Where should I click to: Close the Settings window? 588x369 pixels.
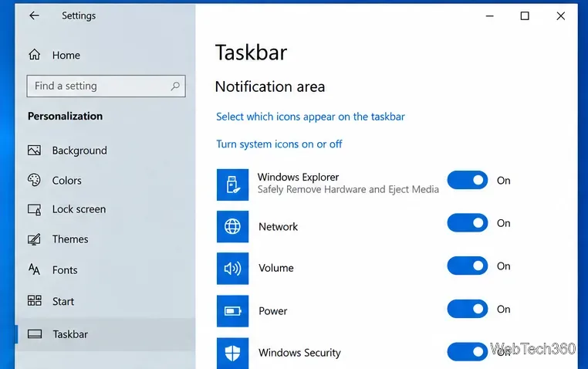561,15
